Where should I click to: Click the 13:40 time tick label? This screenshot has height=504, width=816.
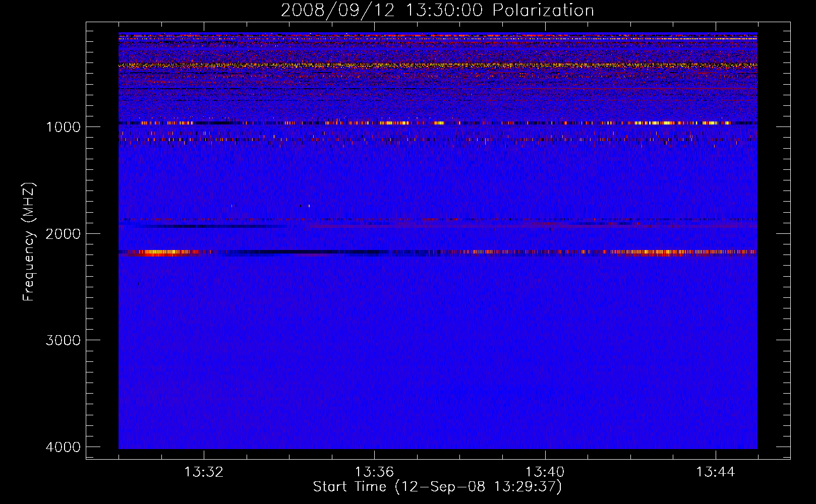pyautogui.click(x=545, y=472)
